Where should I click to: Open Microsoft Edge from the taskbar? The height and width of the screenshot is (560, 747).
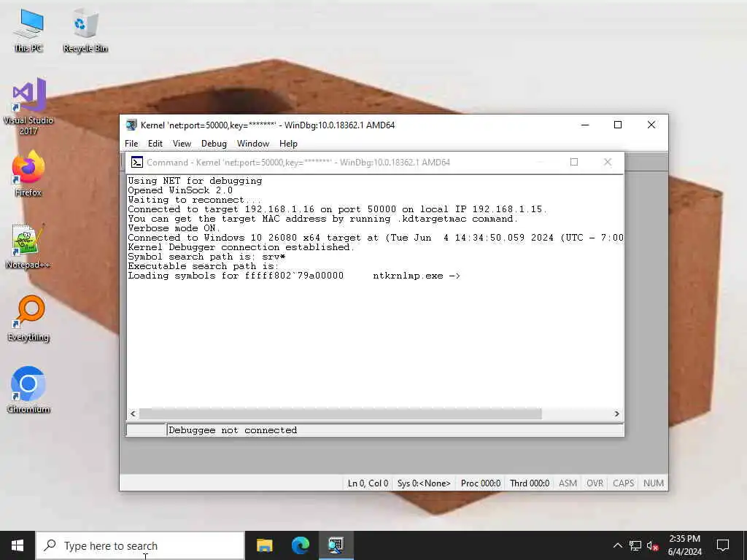(300, 545)
